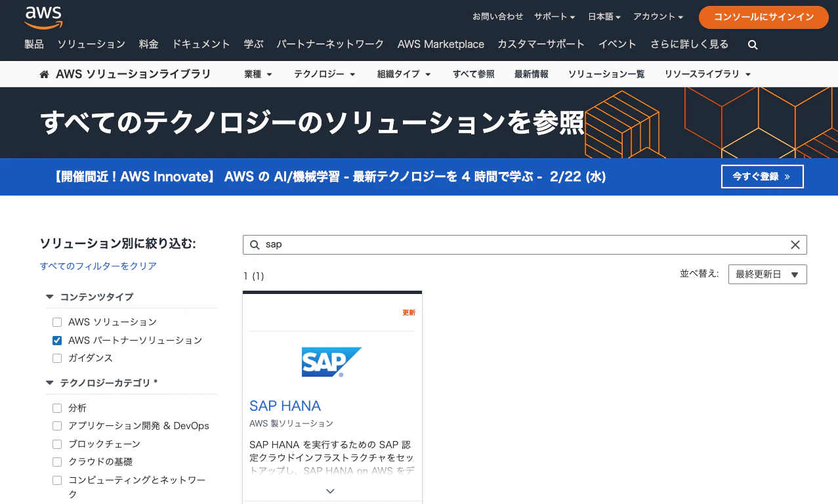Screen dimensions: 838x504
Task: Click ソリューション一覧 in the sub navigation
Action: [606, 74]
